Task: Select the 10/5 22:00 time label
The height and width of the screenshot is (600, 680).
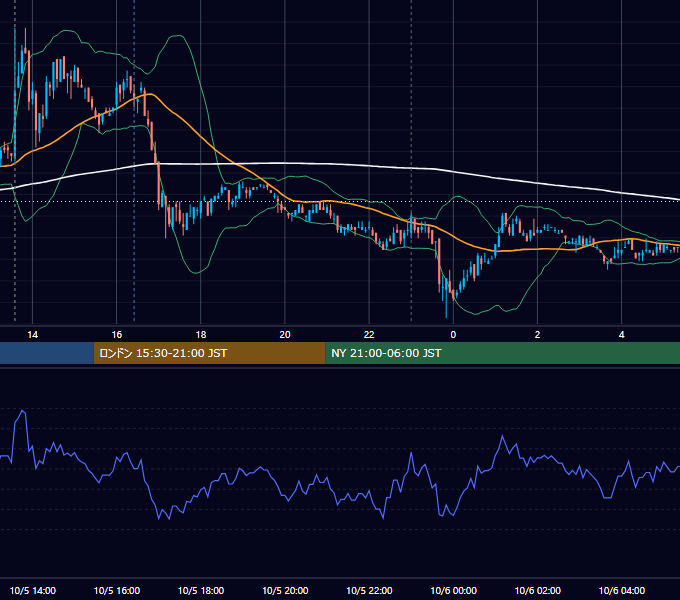Action: pyautogui.click(x=369, y=590)
